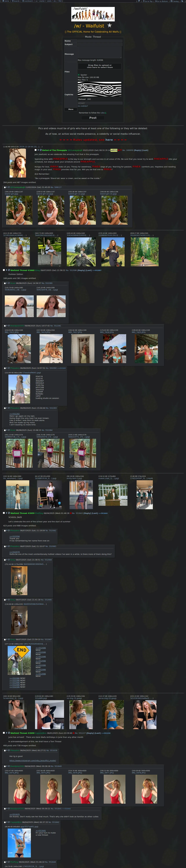Image resolution: width=186 pixels, height=868 pixels.
Task: Open thumbnail island girl.jpg in post 508117
Action: pyautogui.click(x=19, y=210)
